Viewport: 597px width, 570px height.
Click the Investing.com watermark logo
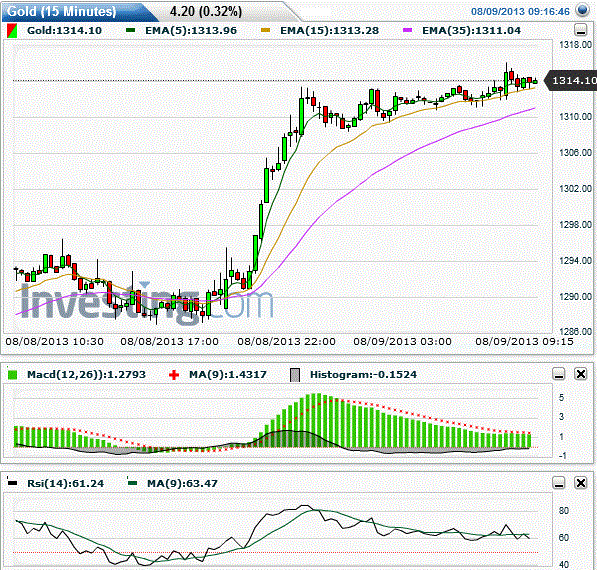pos(146,303)
